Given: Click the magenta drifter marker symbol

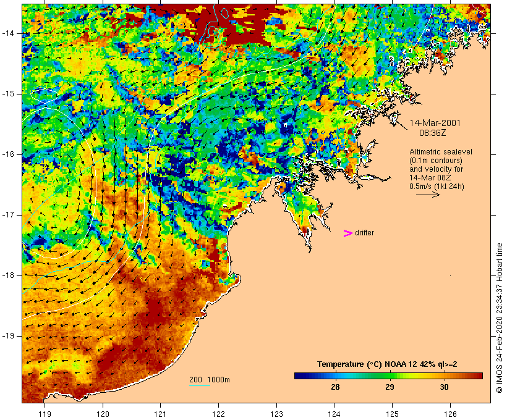Looking at the screenshot, I should pyautogui.click(x=347, y=233).
